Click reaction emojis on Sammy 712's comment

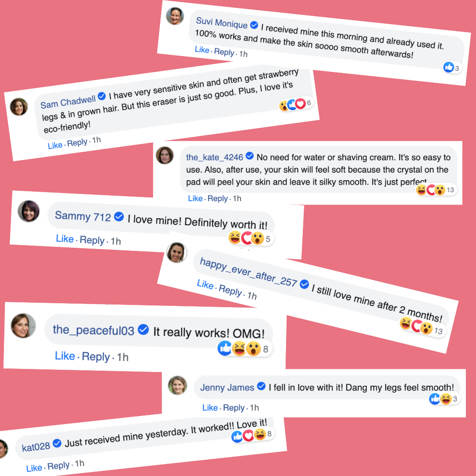coord(246,238)
